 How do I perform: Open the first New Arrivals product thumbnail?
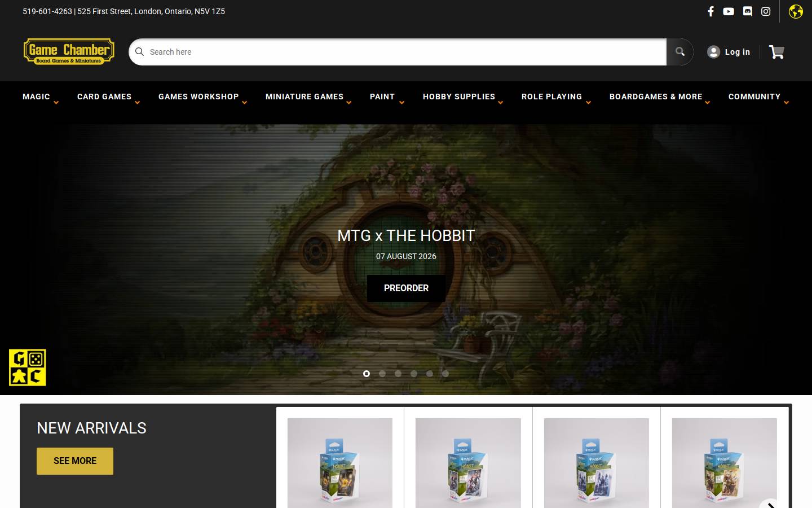pos(340,463)
